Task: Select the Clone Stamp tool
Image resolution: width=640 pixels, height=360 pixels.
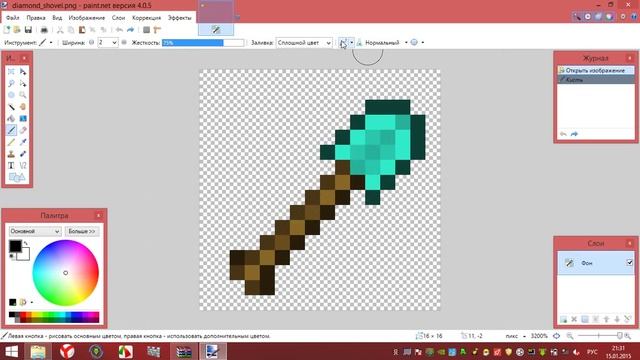Action: 11,154
